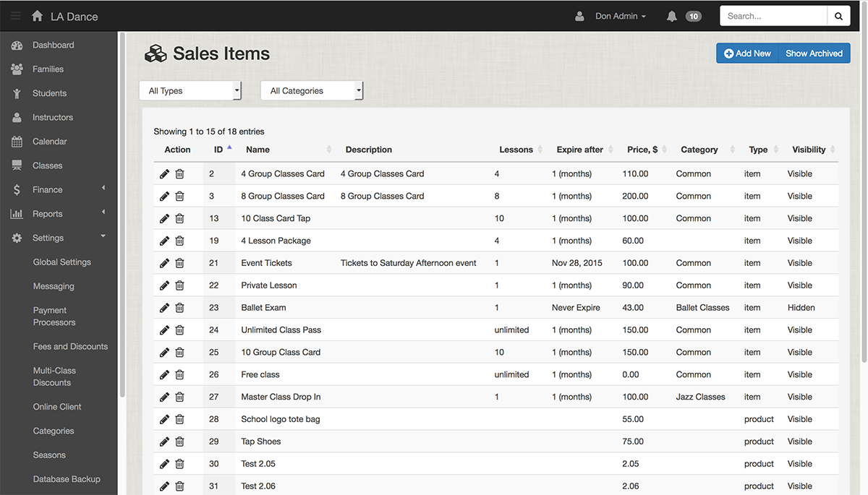
Task: Open the All Categories dropdown
Action: point(311,90)
